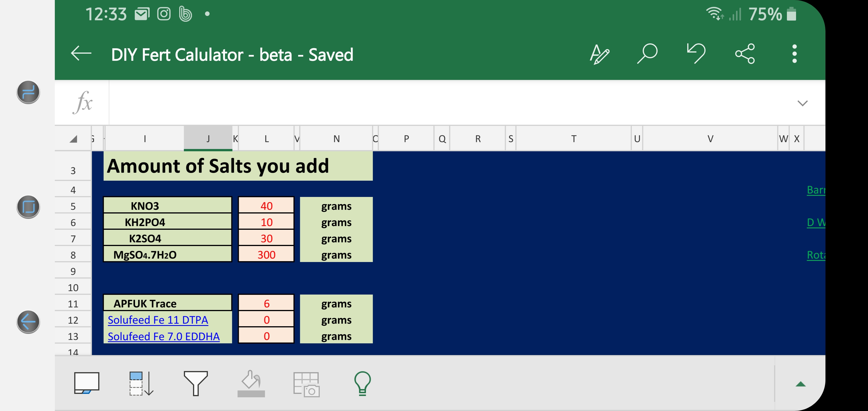
Task: Select column N header
Action: (336, 138)
